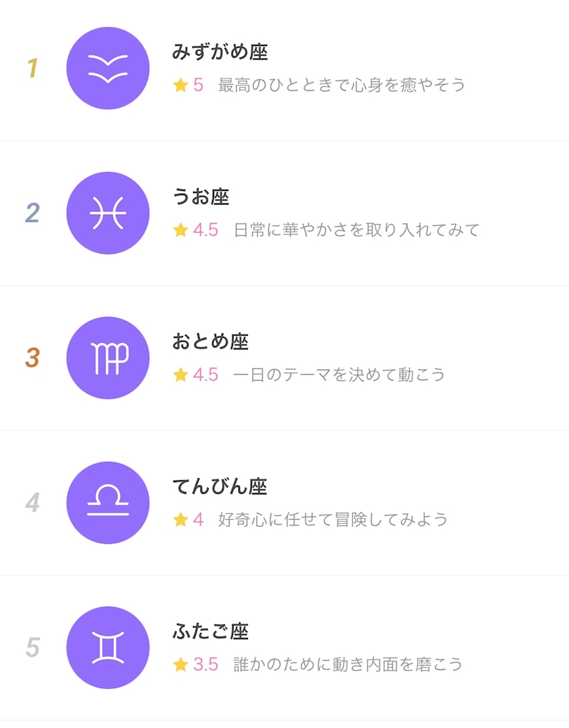Tap the Virgo zodiac symbol icon
Viewport: 569px width, 728px height.
108,358
